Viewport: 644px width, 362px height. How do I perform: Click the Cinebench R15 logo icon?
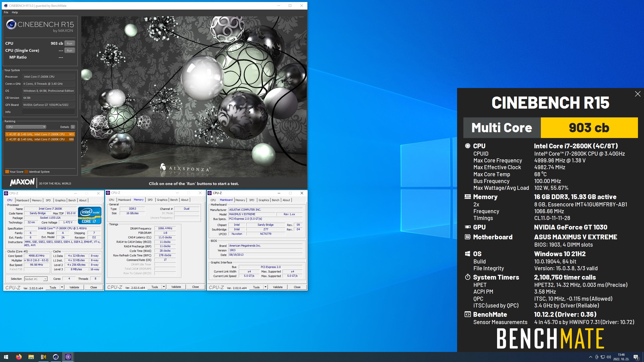(x=11, y=24)
